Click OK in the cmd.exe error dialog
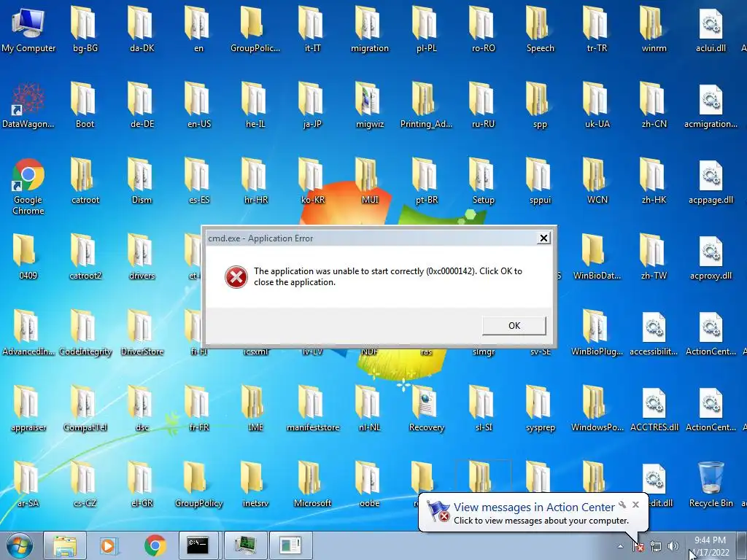Image resolution: width=747 pixels, height=560 pixels. click(514, 326)
